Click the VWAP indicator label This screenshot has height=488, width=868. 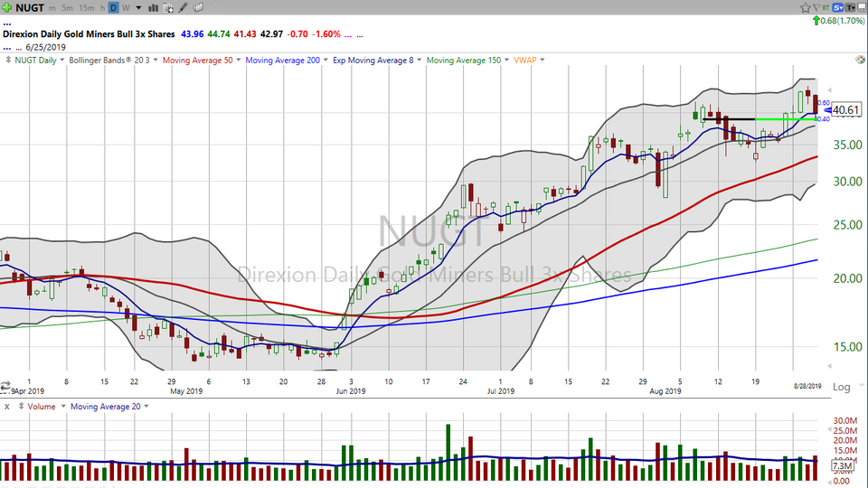pos(527,61)
